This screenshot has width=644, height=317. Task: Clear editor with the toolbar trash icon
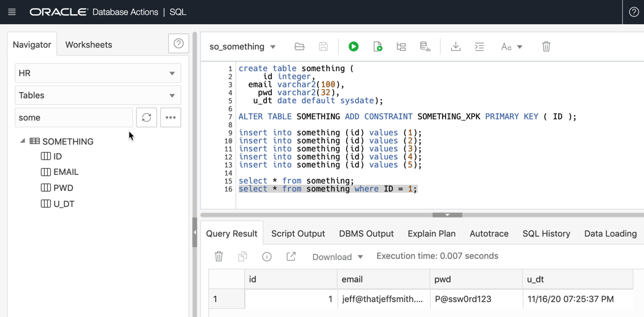coord(546,46)
